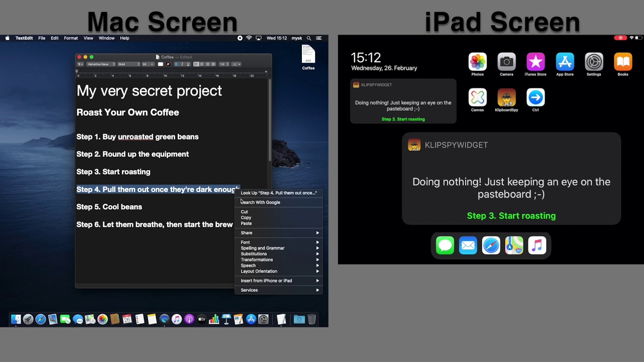Launch Safari from the Mac Dock
The height and width of the screenshot is (362, 644).
(40, 319)
